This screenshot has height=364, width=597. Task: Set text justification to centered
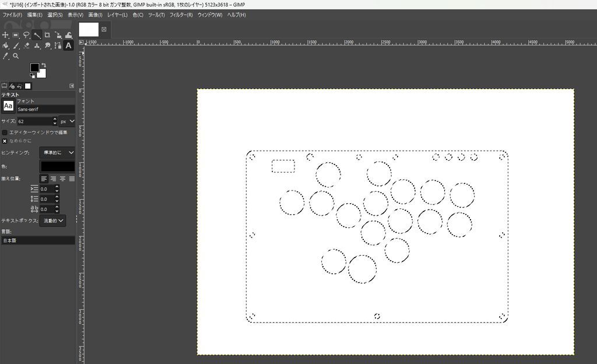(x=62, y=179)
